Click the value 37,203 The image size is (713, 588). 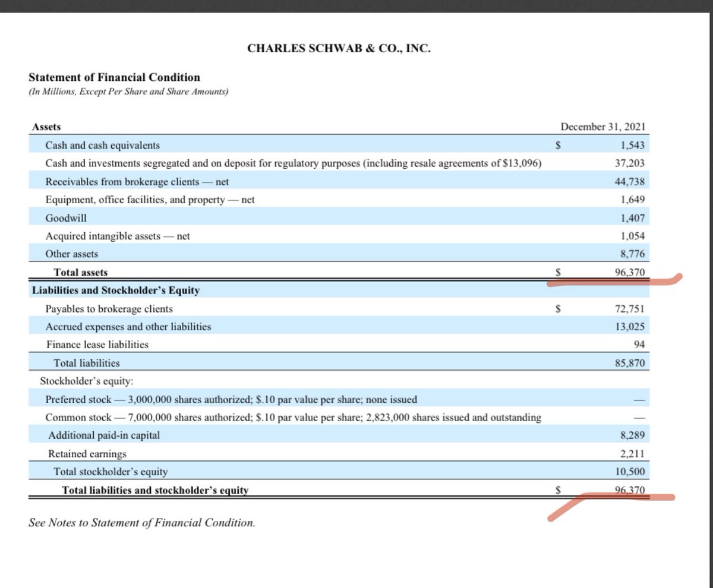[630, 163]
